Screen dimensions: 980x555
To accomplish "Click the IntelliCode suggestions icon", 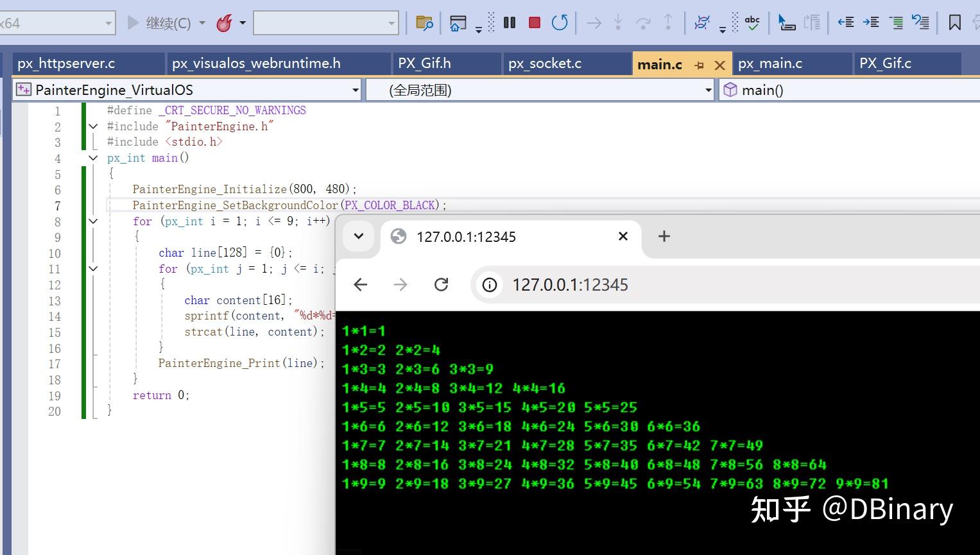I will 702,23.
